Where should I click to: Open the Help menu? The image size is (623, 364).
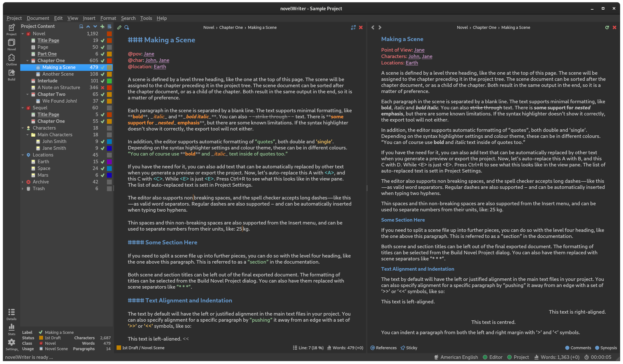[162, 18]
